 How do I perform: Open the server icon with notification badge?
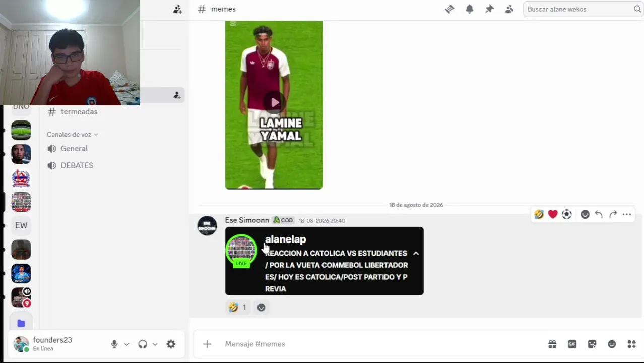(21, 297)
